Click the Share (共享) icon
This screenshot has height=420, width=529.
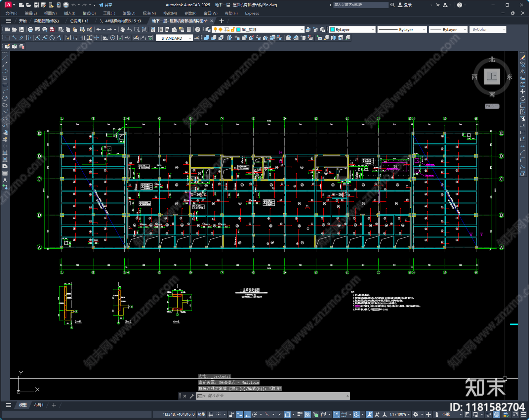tap(105, 5)
